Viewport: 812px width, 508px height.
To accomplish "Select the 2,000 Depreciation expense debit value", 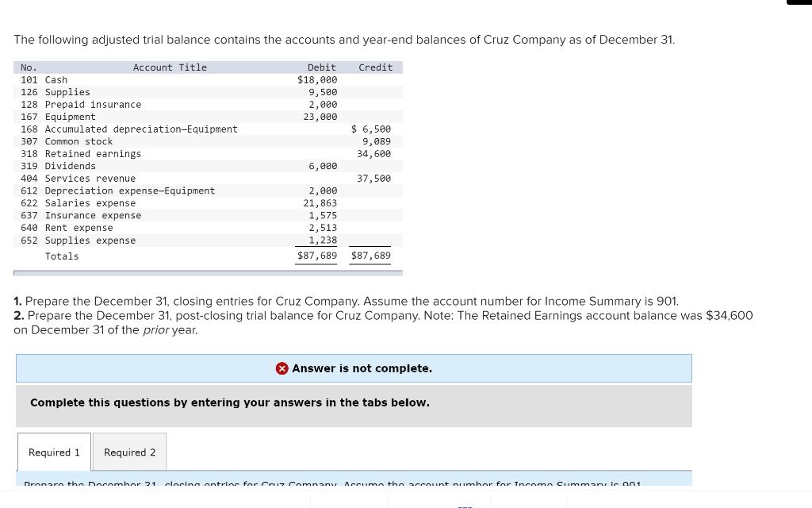I will (x=323, y=190).
